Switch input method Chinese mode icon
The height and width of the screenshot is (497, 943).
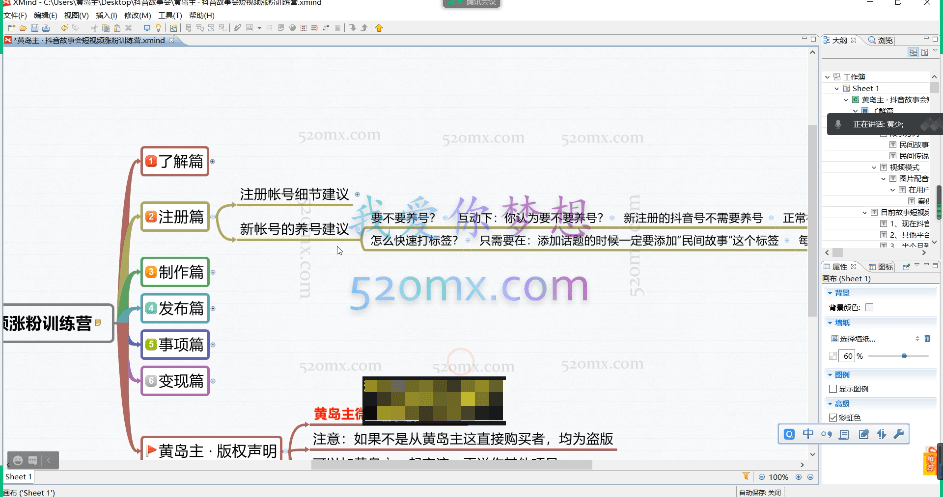pos(808,434)
